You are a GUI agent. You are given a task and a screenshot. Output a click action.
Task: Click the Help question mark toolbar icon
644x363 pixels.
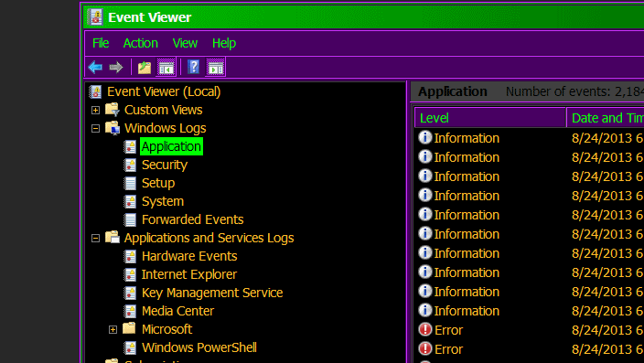[193, 67]
